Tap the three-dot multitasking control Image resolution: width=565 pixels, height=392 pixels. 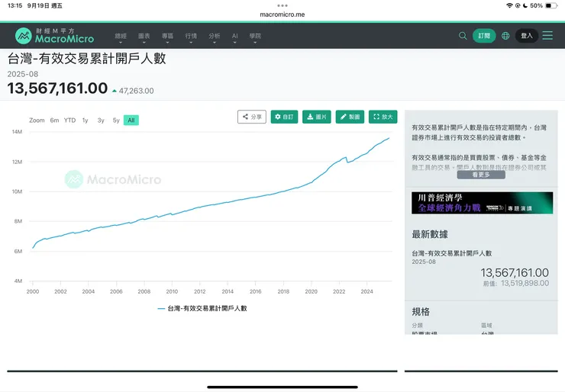pos(282,5)
